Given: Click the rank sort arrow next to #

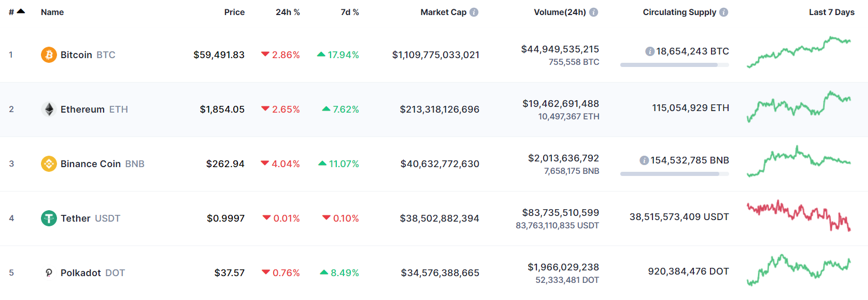Looking at the screenshot, I should tap(21, 11).
